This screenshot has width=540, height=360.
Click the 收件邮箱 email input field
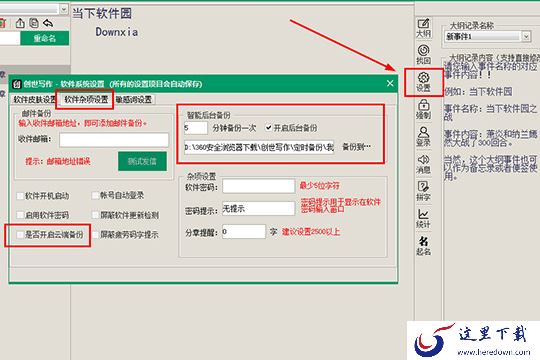click(114, 140)
